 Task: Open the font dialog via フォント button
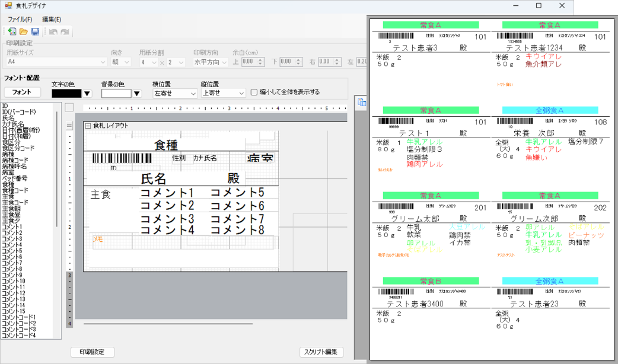21,92
